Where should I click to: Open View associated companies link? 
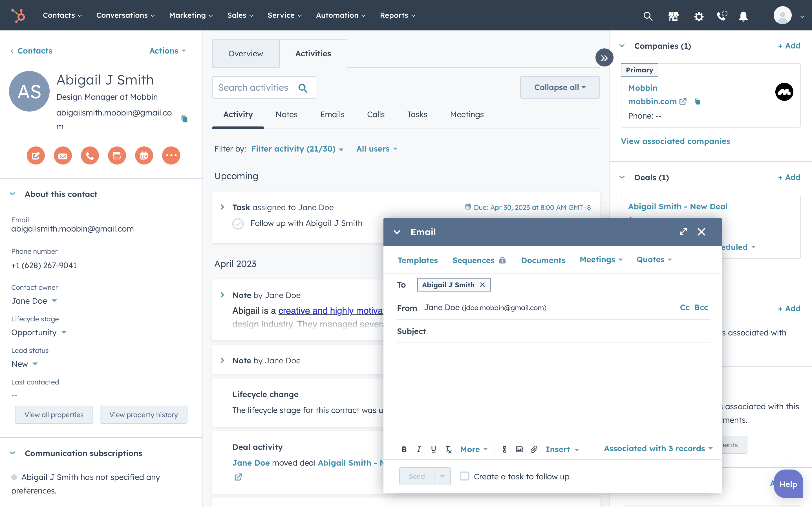pos(675,141)
